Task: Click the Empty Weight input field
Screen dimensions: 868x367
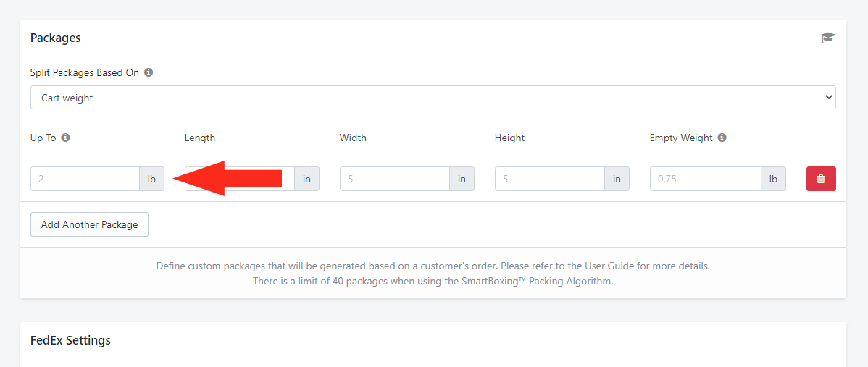Action: 706,179
